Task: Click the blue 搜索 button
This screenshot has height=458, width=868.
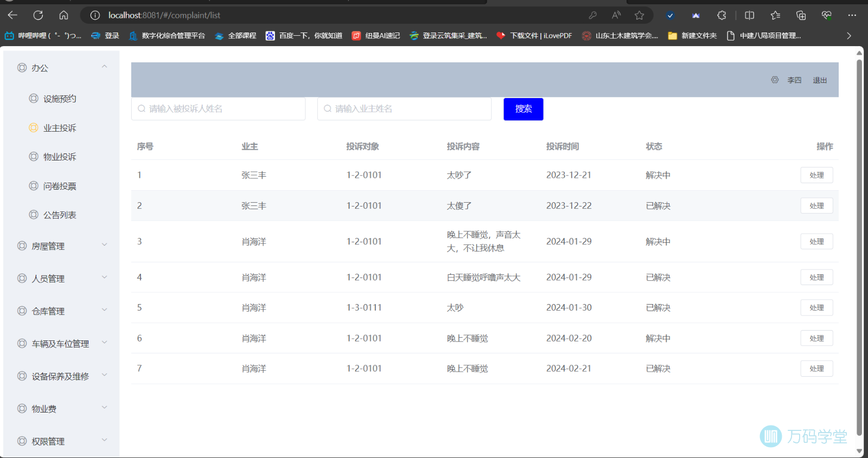Action: pyautogui.click(x=523, y=109)
